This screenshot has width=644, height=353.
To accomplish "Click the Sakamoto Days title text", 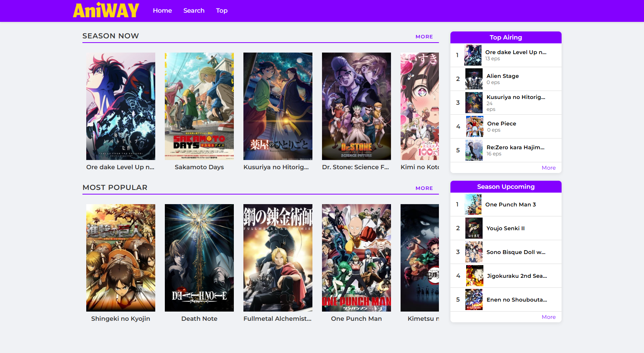I will (x=199, y=167).
